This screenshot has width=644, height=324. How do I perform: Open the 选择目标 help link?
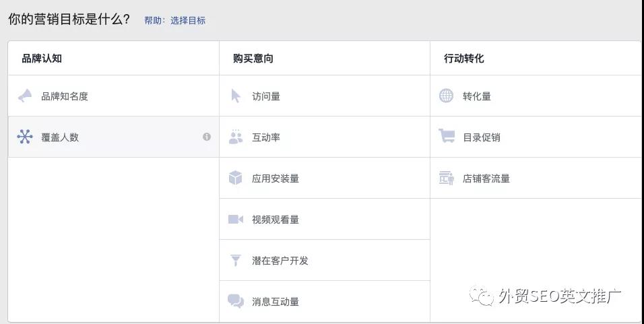pos(188,20)
